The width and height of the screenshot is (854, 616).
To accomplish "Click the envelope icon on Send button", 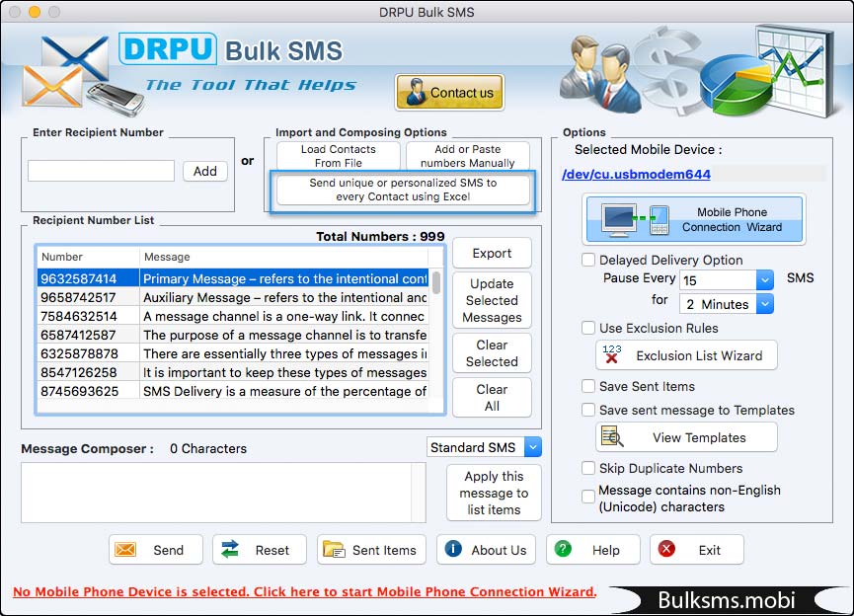I will click(125, 550).
